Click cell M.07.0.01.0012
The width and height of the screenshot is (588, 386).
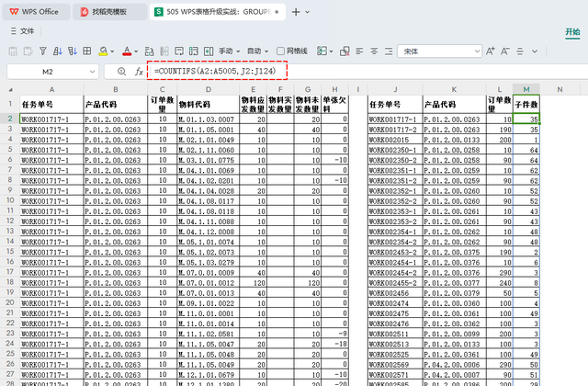(209, 283)
